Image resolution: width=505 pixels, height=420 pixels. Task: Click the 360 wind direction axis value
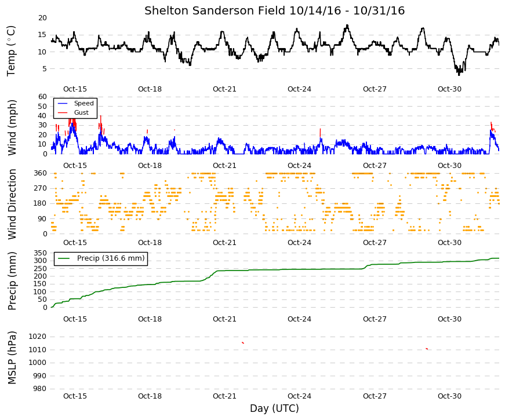click(40, 173)
